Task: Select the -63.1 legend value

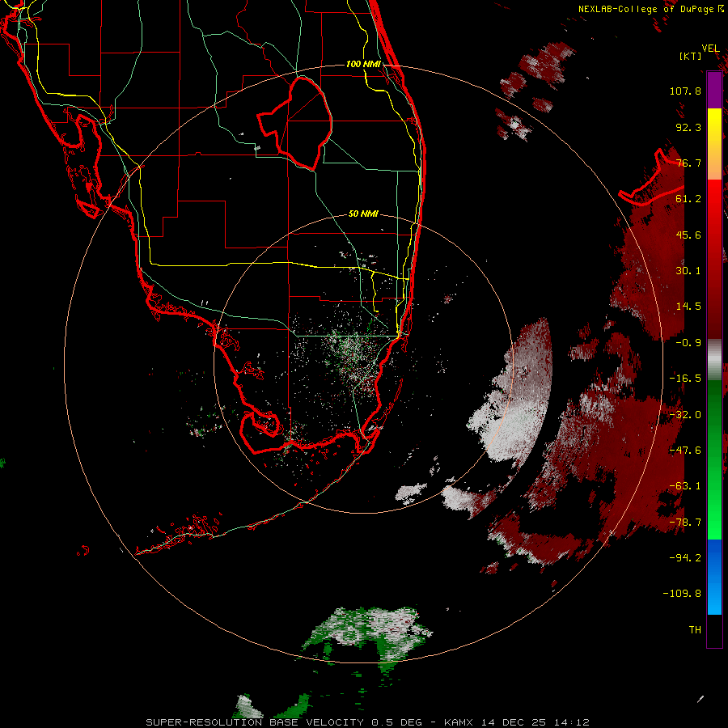Action: click(x=685, y=486)
